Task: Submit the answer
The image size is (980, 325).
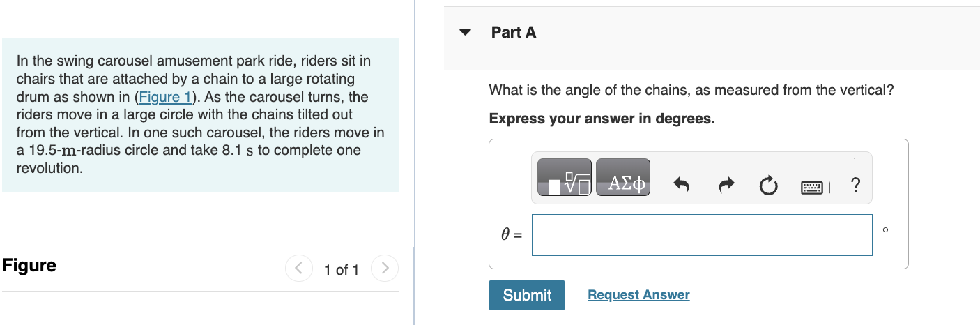Action: click(x=527, y=295)
